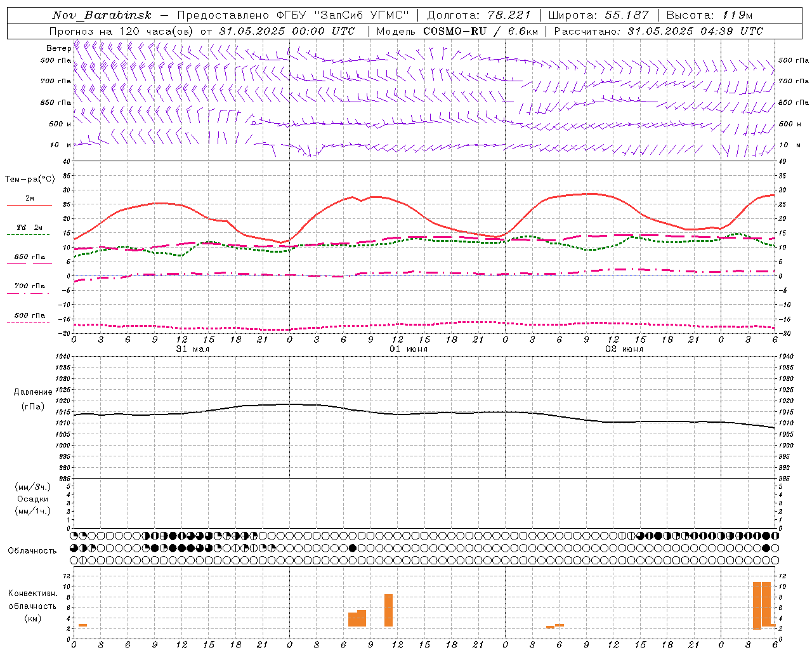The image size is (812, 650).
Task: Click the "(км)" unit under convective cloudiness
Action: click(32, 618)
